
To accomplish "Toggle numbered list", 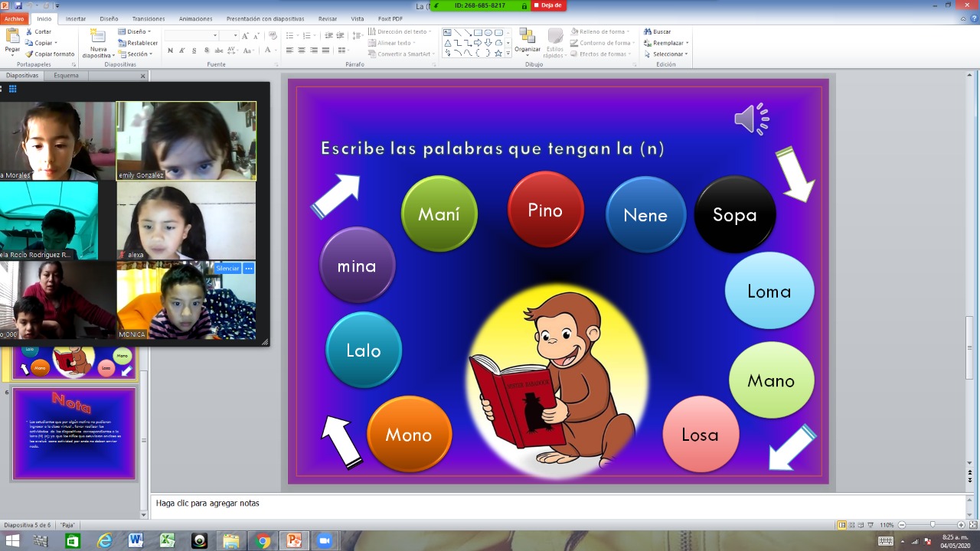I will coord(306,36).
